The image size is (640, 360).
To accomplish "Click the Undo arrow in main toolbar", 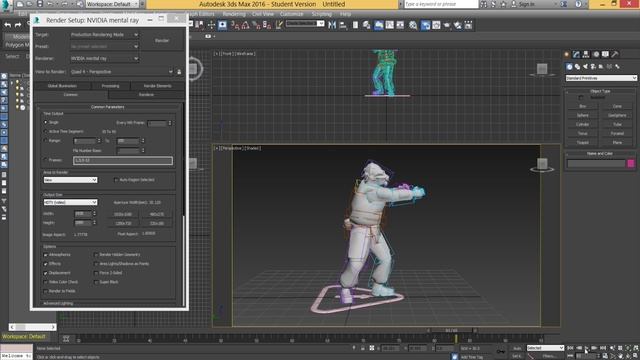I will pyautogui.click(x=7, y=25).
